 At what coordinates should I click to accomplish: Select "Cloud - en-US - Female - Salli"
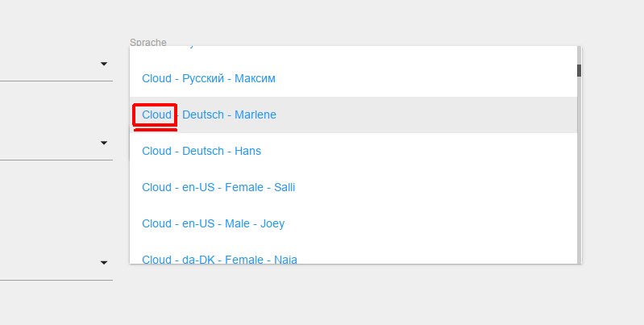(218, 187)
